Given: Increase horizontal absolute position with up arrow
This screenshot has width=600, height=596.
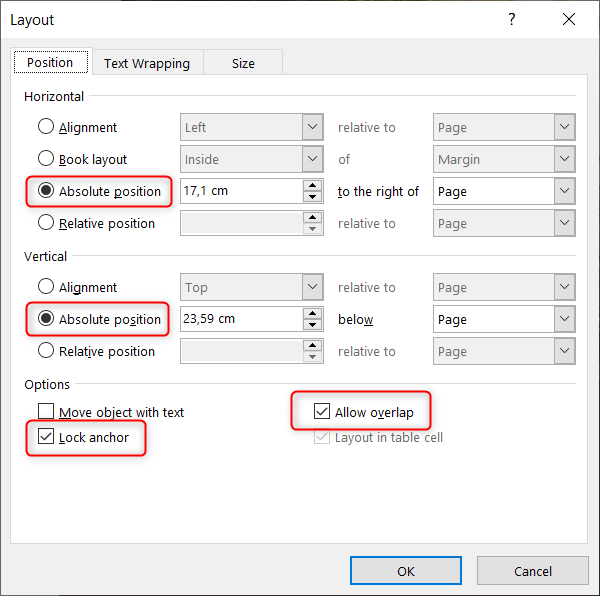Looking at the screenshot, I should (313, 186).
